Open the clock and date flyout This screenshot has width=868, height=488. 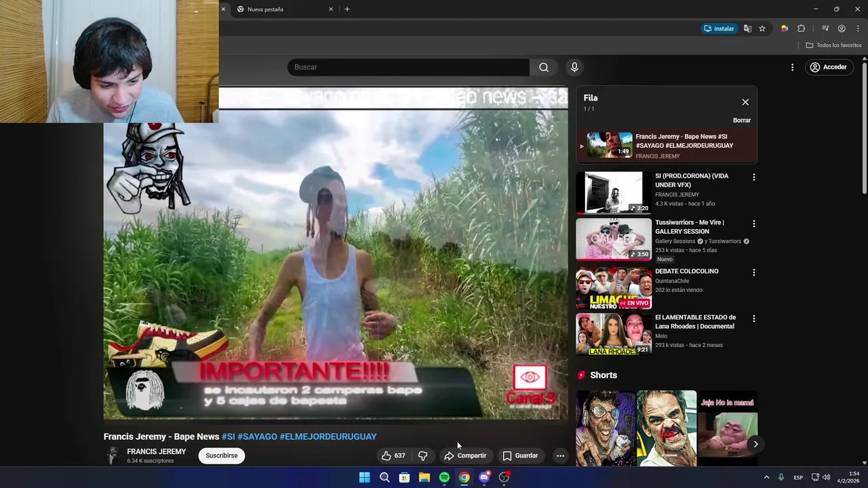coord(848,477)
